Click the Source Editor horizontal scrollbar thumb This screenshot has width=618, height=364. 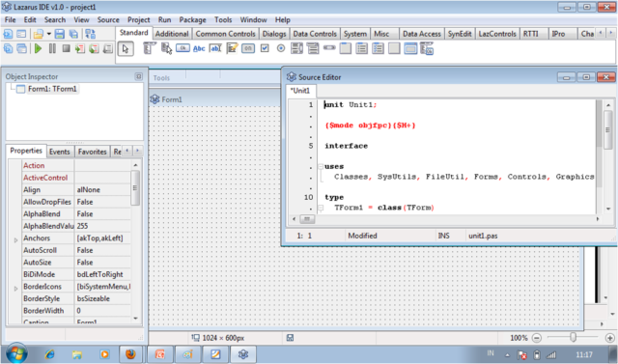point(307,219)
